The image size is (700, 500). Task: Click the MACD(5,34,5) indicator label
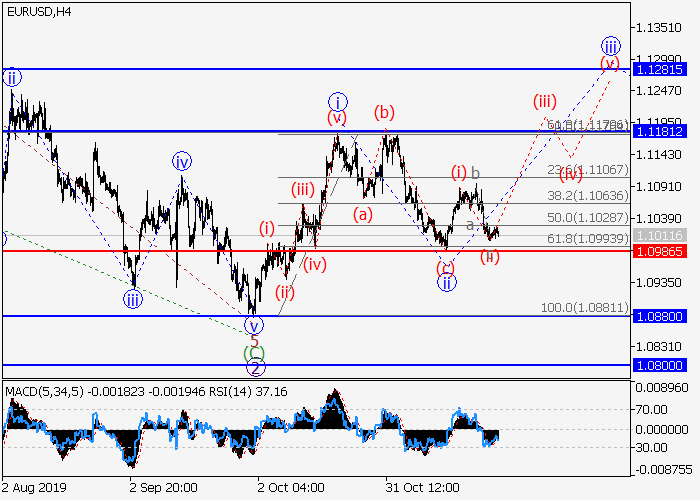[x=43, y=389]
